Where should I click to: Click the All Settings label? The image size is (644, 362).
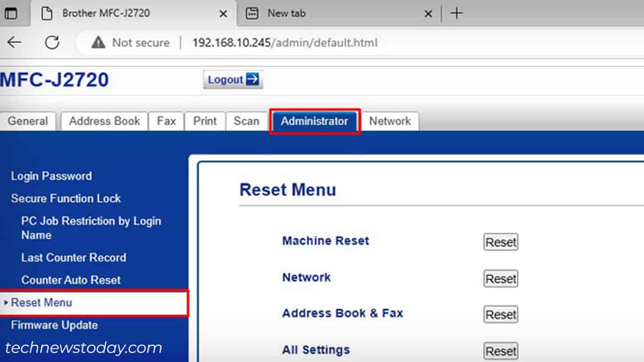click(x=316, y=350)
